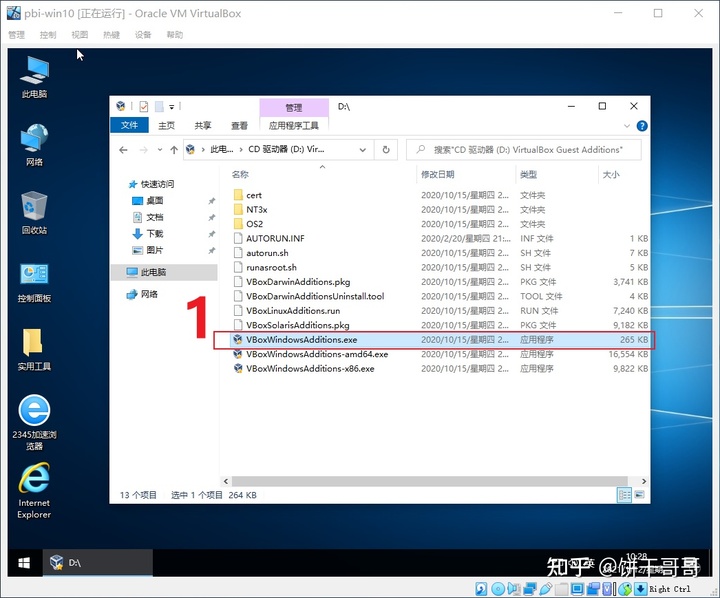This screenshot has height=598, width=720.
Task: Expand the address bar history dropdown
Action: (x=362, y=150)
